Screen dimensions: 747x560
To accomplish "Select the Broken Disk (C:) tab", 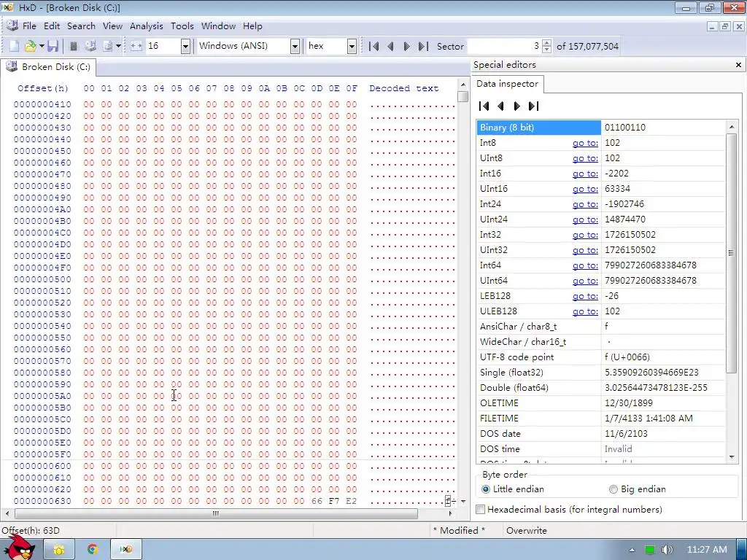I will click(x=48, y=67).
